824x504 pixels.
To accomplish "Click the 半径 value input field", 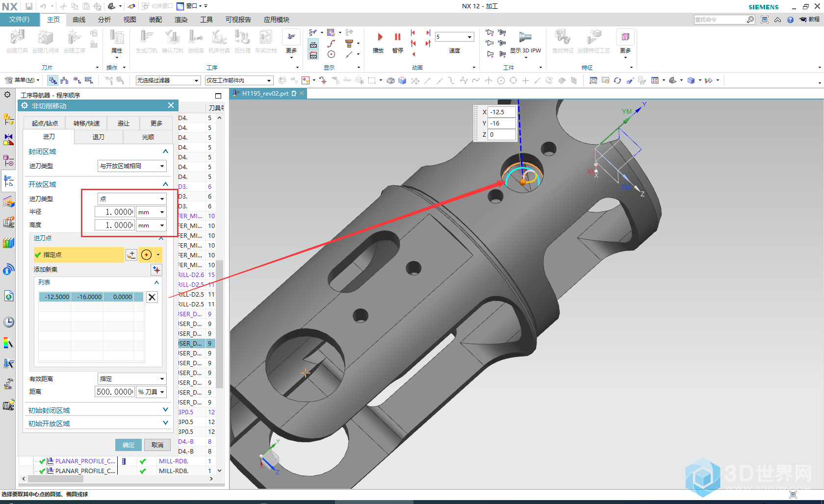I will 115,212.
